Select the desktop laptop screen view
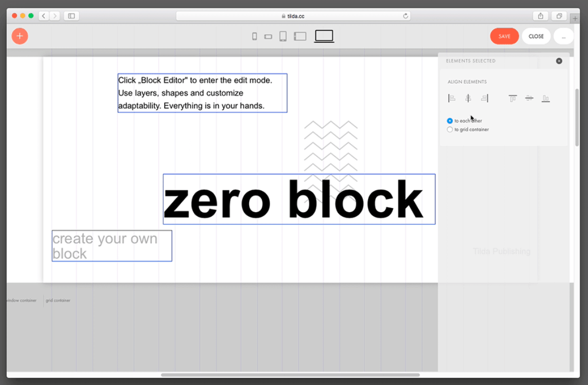The image size is (588, 385). tap(324, 36)
